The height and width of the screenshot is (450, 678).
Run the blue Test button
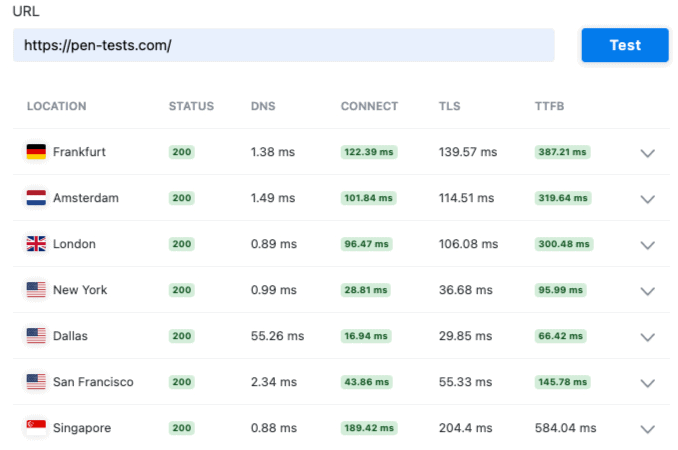625,45
